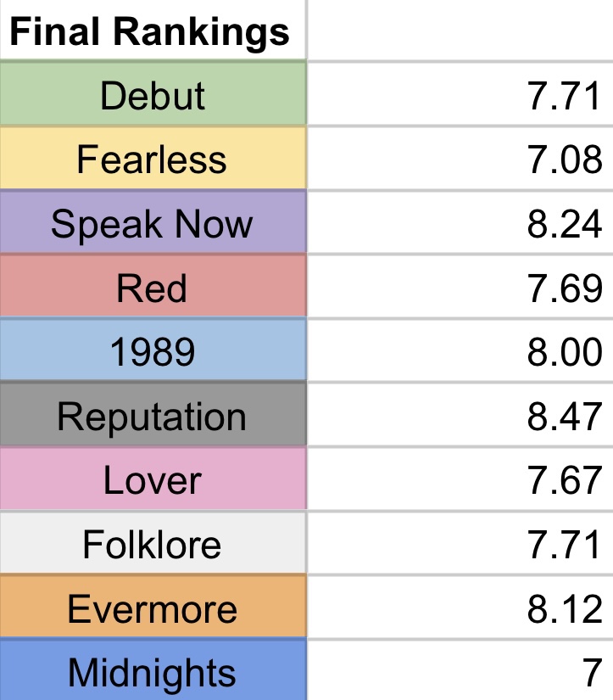This screenshot has height=700, width=613.
Task: Select the Red album cell
Action: (x=153, y=288)
